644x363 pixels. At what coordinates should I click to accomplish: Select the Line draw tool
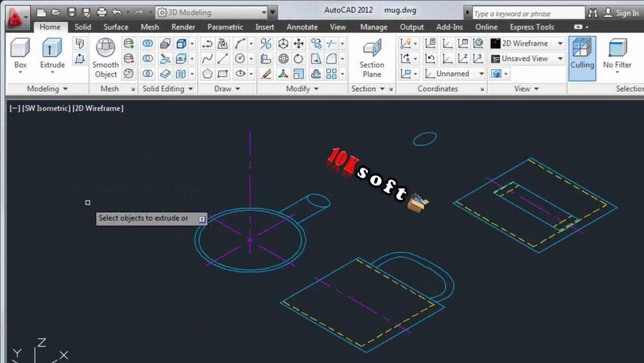point(223,59)
